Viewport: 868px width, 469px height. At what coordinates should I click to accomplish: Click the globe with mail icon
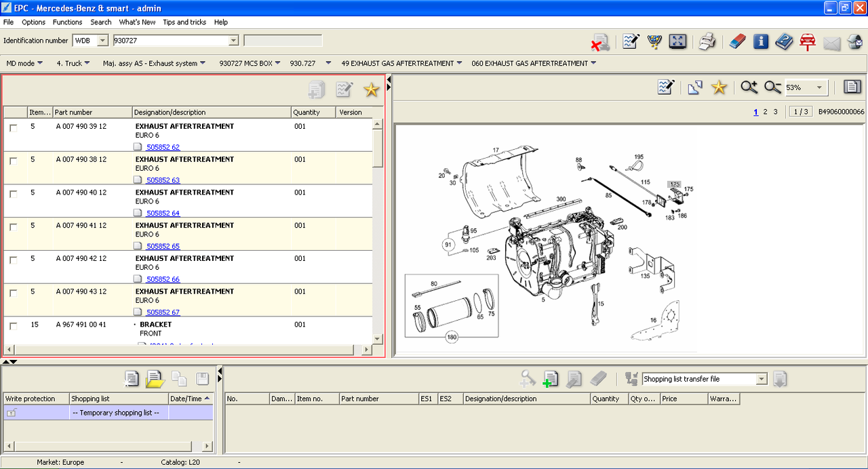pos(855,42)
